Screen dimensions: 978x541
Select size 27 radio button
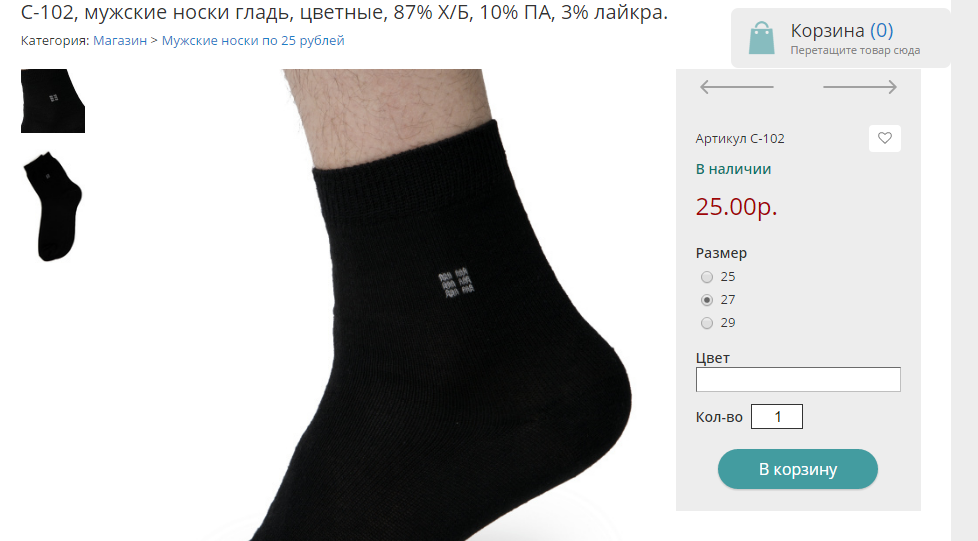coord(707,300)
